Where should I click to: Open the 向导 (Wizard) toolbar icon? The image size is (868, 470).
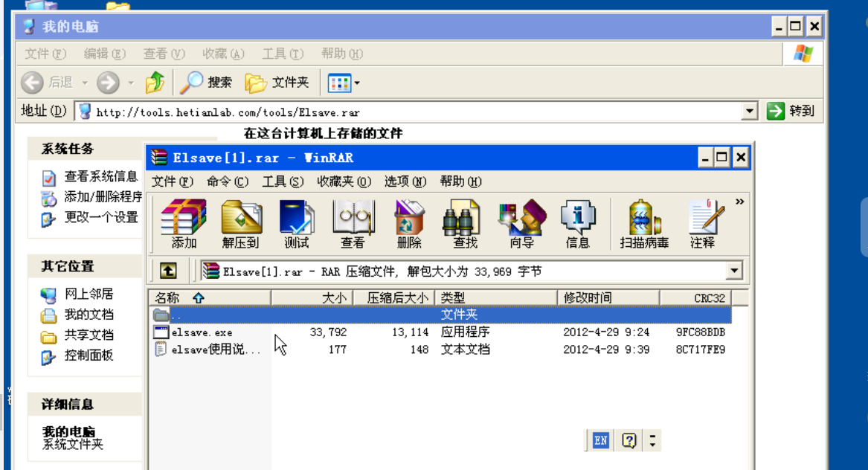point(521,224)
